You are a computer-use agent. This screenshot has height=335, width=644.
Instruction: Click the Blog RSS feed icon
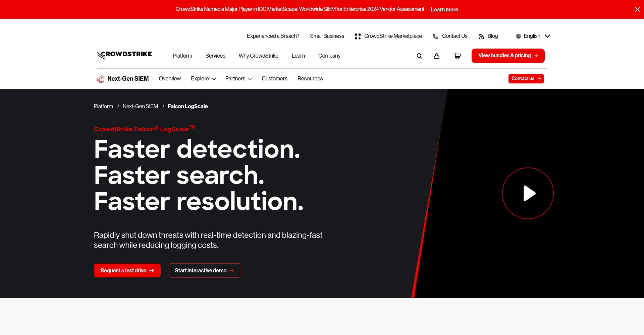[x=481, y=37]
